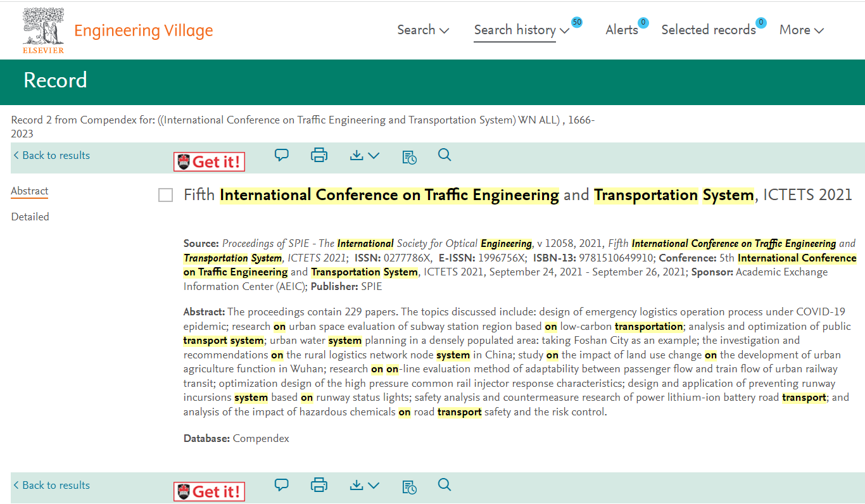This screenshot has height=504, width=865.
Task: Click the source title 'Proceedings of SPIE'
Action: coord(268,243)
